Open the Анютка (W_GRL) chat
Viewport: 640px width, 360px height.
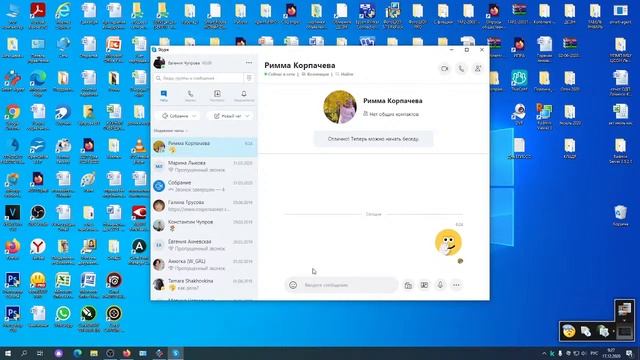[x=204, y=264]
